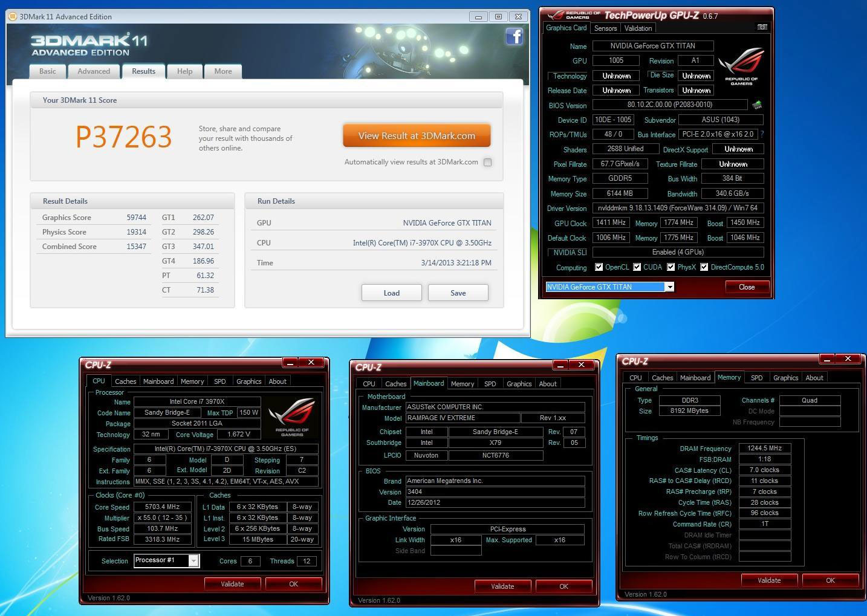Click the CAS# Latency value 7.0 clocks

coord(765,470)
